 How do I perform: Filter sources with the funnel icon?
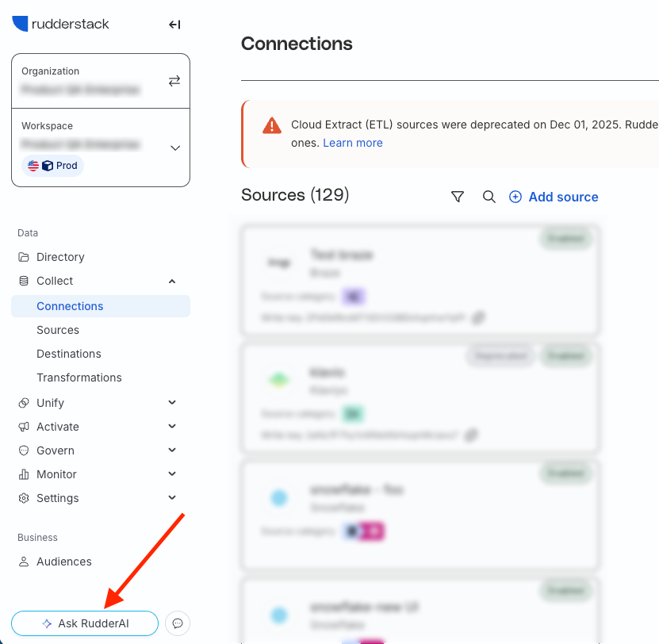tap(458, 197)
